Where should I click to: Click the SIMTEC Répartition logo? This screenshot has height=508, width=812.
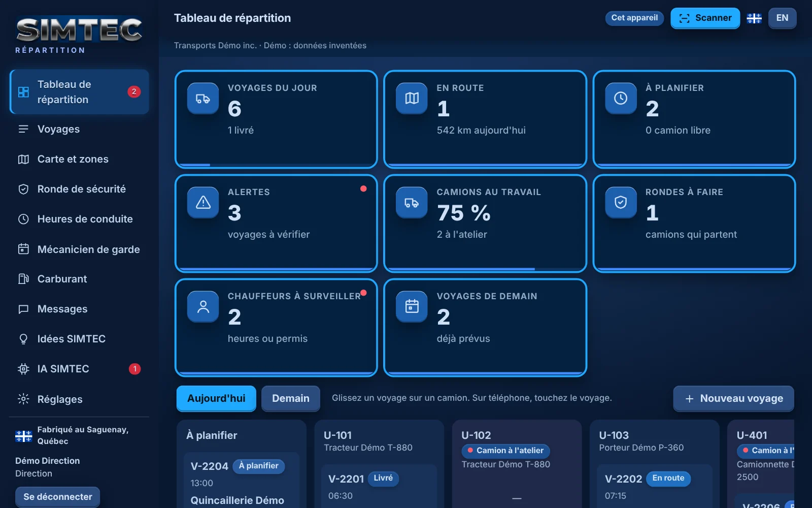tap(79, 35)
